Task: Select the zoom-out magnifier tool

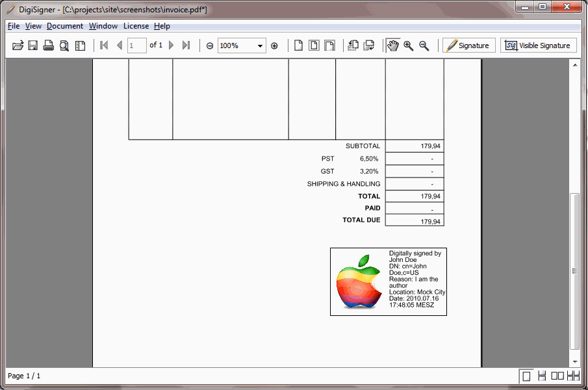Action: click(x=424, y=45)
